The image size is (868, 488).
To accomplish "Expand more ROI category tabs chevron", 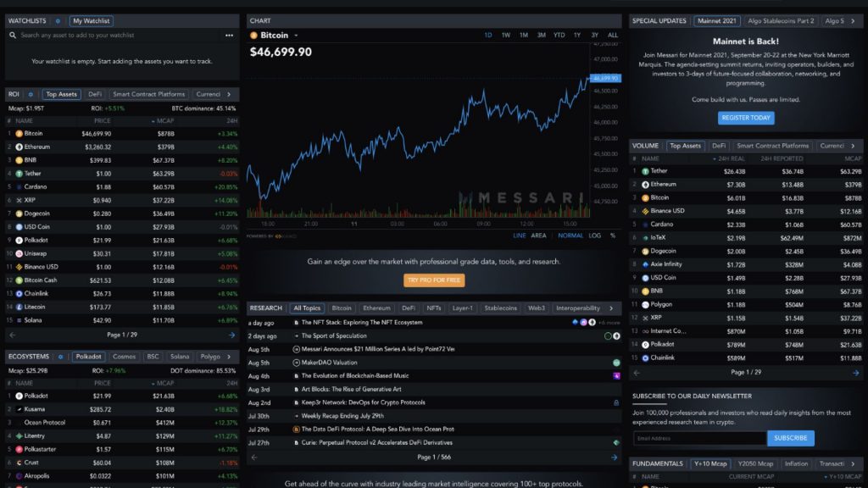I will 229,95.
